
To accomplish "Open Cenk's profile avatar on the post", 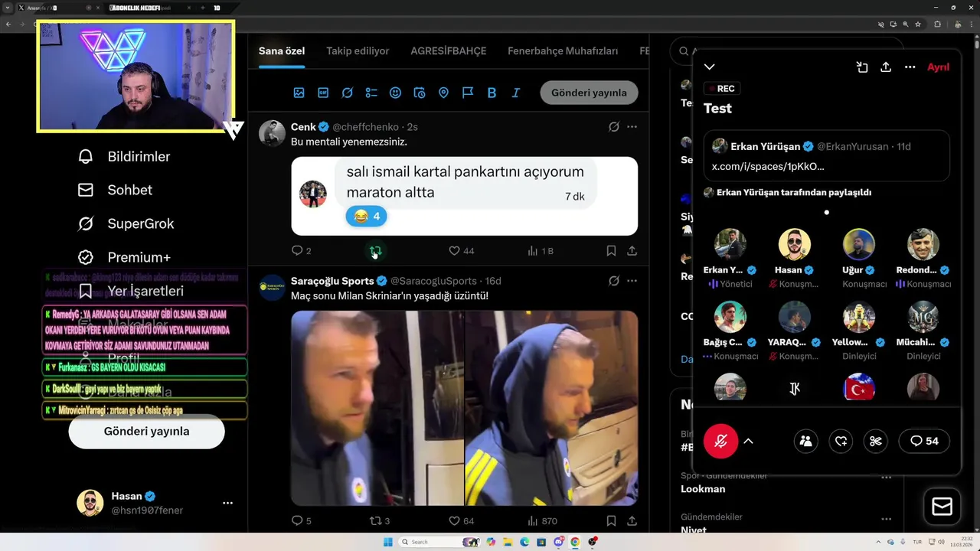I will point(272,133).
